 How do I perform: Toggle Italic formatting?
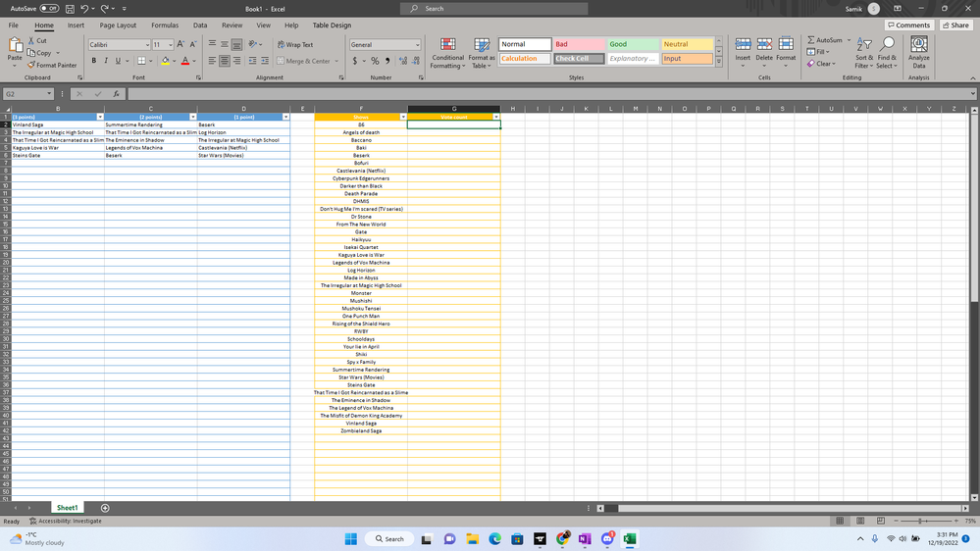click(x=106, y=61)
